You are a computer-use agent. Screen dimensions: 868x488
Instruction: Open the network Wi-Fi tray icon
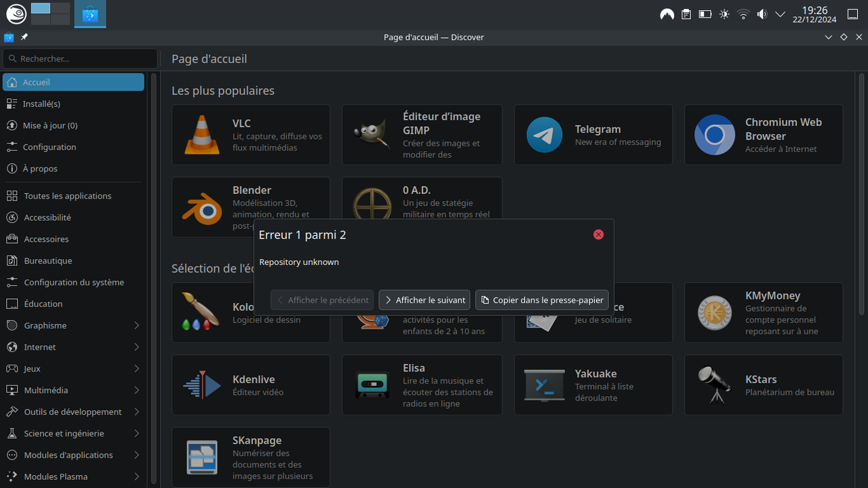743,14
